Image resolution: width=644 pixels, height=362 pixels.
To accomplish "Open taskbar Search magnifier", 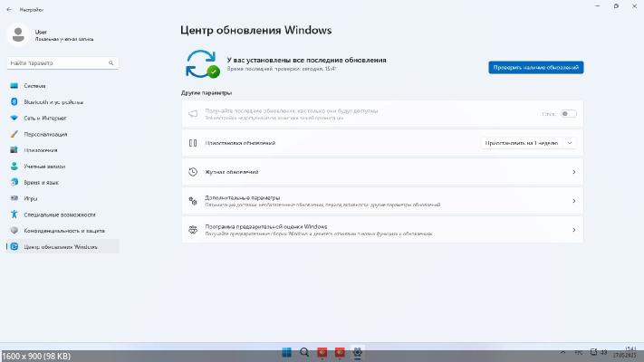I will click(x=304, y=352).
